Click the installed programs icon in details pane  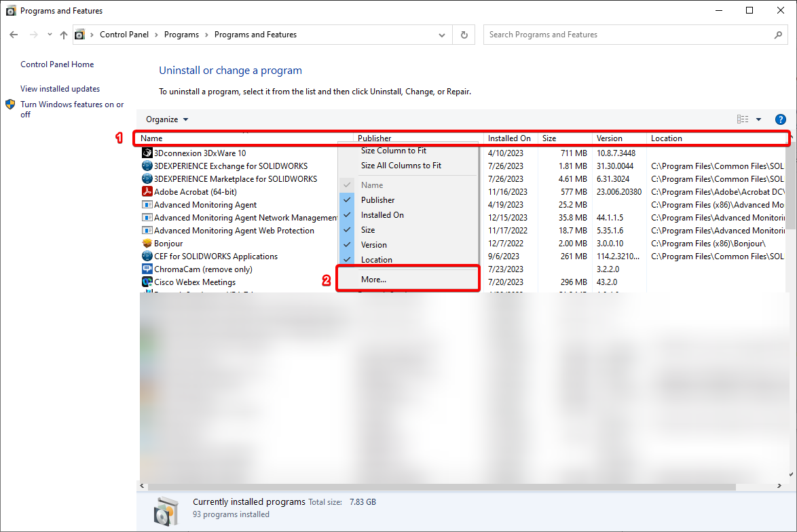pyautogui.click(x=166, y=510)
